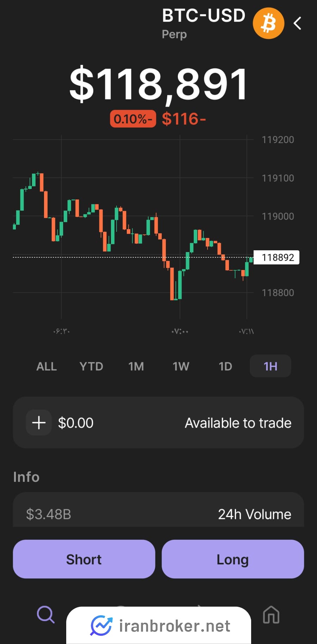Image resolution: width=317 pixels, height=644 pixels.
Task: Select the 1M chart range
Action: point(136,366)
